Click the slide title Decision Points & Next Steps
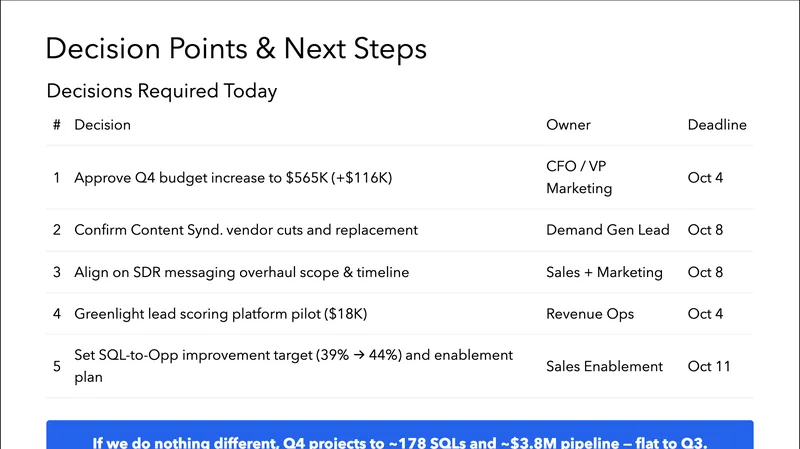The image size is (800, 449). tap(236, 48)
